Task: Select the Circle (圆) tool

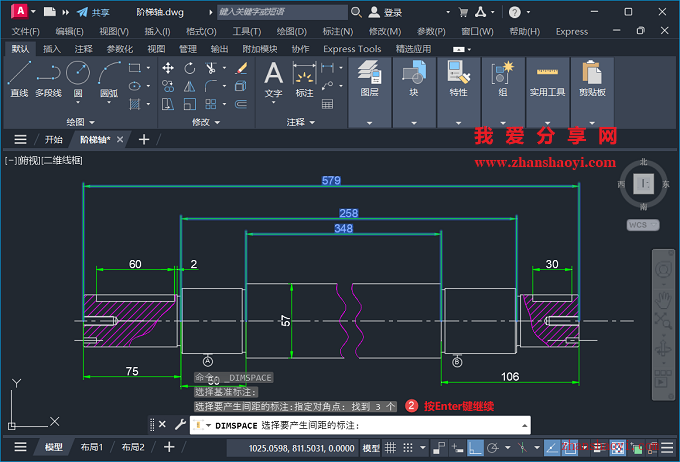Action: click(78, 78)
